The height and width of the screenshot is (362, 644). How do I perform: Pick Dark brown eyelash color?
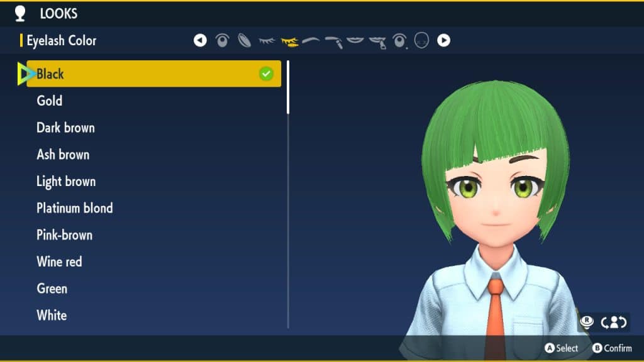coord(65,128)
